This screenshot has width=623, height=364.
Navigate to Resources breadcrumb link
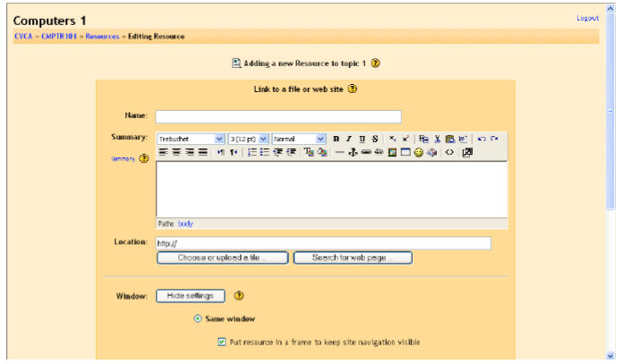pyautogui.click(x=102, y=37)
